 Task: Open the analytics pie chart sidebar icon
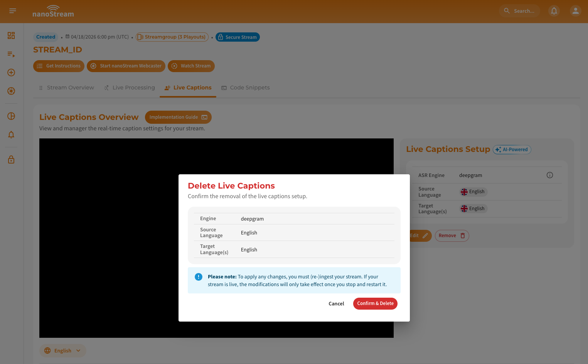coord(11,116)
